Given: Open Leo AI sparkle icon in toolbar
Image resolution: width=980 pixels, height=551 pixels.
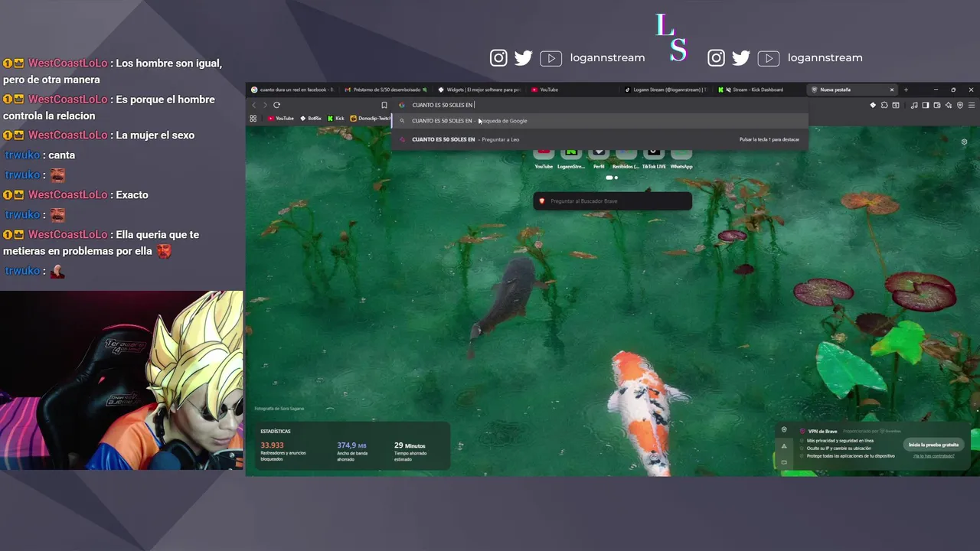Looking at the screenshot, I should pyautogui.click(x=949, y=105).
